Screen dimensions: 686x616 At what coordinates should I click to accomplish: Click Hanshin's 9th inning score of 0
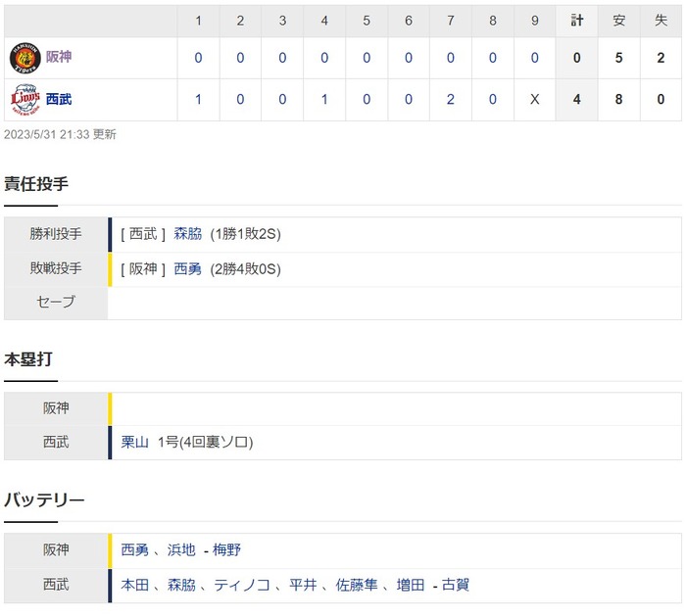point(535,58)
